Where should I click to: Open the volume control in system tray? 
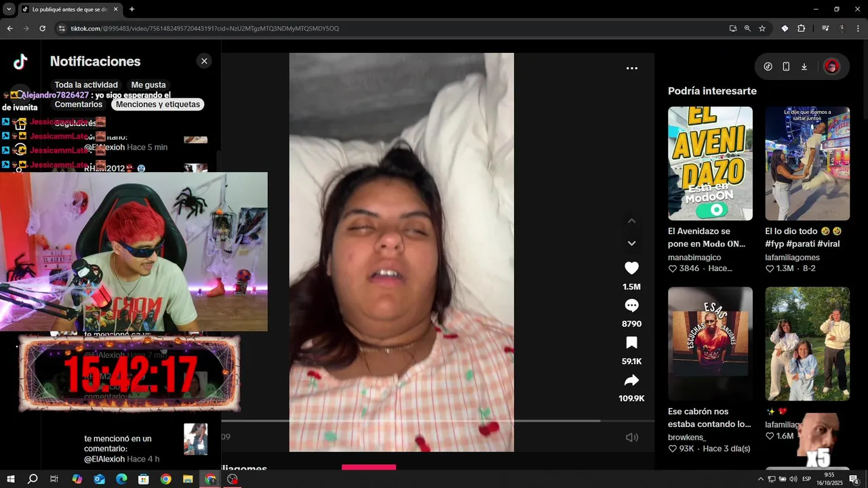coord(793,479)
